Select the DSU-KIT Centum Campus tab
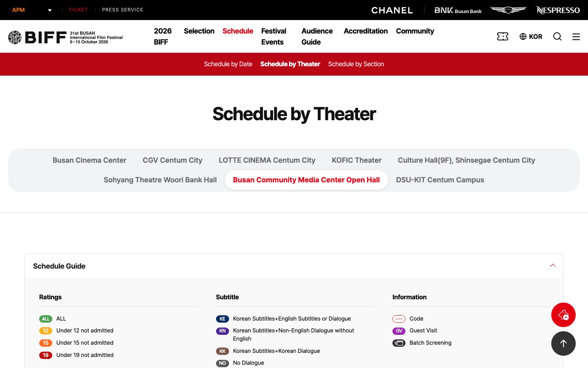The height and width of the screenshot is (368, 588). [440, 180]
